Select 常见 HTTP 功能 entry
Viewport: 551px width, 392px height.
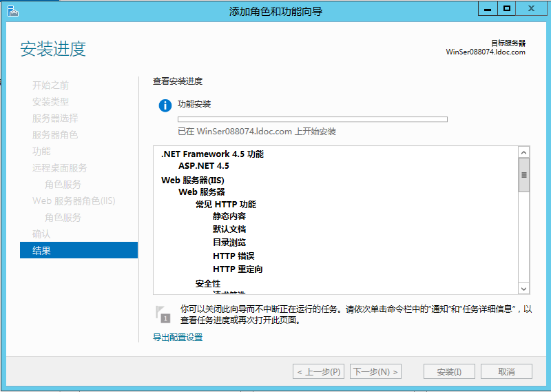pyautogui.click(x=226, y=204)
